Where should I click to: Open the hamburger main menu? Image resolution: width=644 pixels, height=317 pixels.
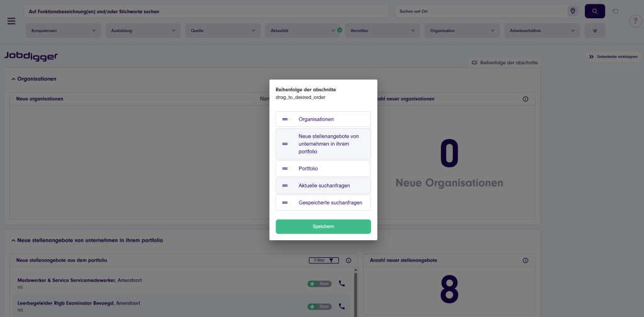[x=11, y=21]
